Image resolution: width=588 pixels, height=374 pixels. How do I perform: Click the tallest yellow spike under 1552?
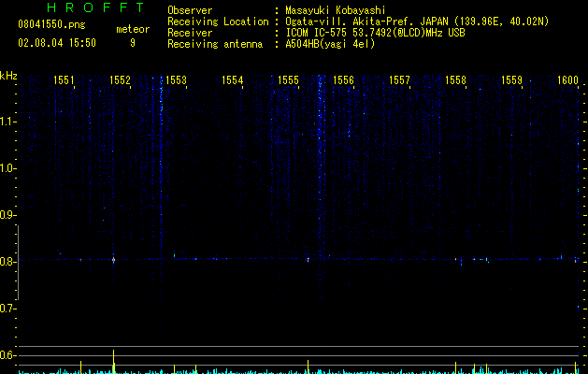pyautogui.click(x=114, y=362)
